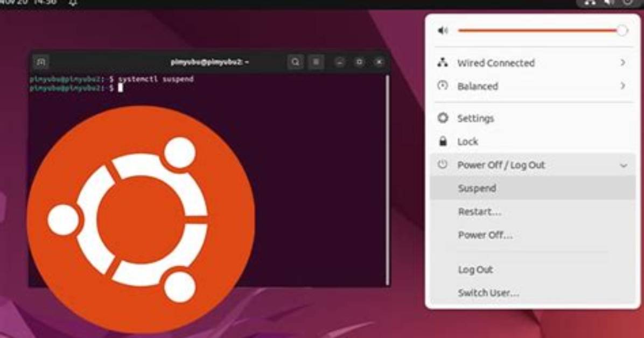Select Restart… in the power submenu
The height and width of the screenshot is (338, 644).
533,212
